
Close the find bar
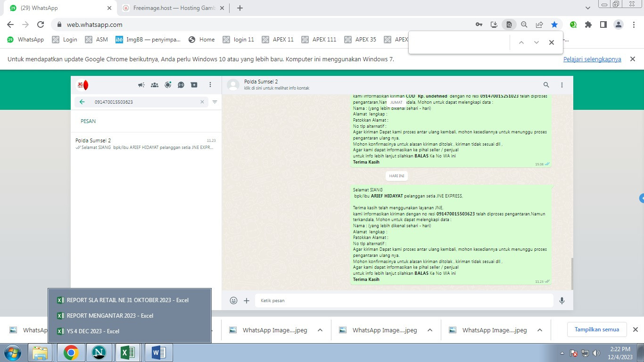tap(552, 42)
